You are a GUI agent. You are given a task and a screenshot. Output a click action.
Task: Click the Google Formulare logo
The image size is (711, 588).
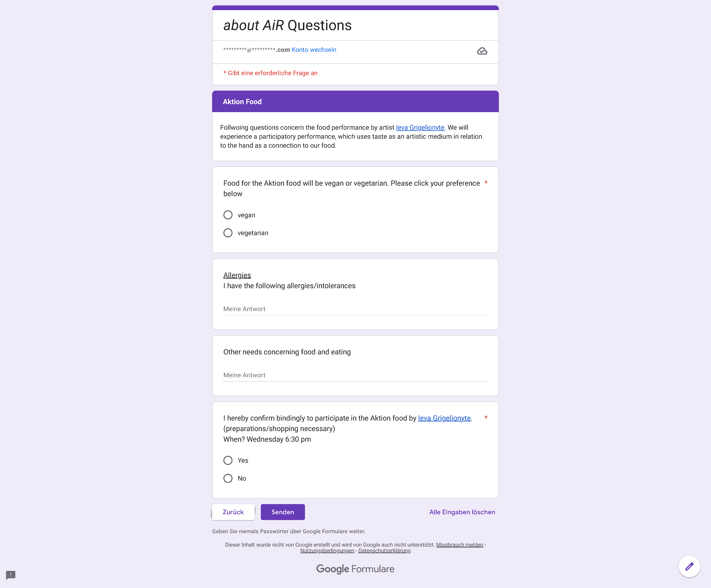(355, 569)
